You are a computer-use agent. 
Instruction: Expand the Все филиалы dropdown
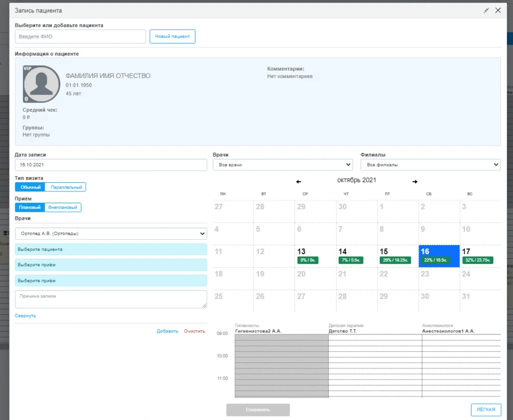pos(430,165)
